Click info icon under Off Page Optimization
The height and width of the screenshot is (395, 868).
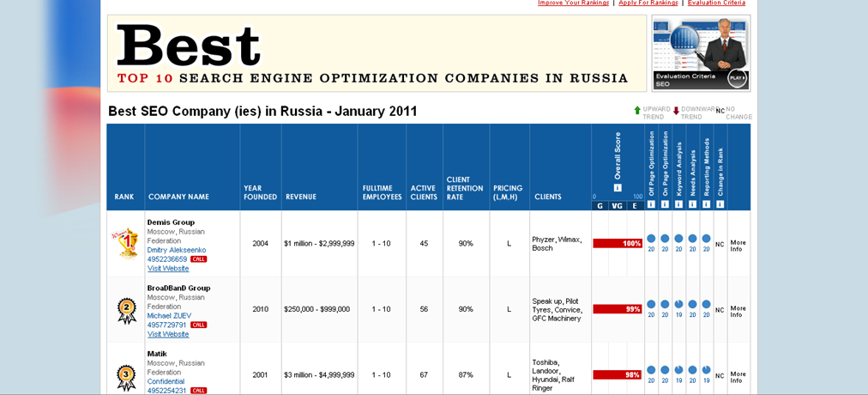coord(651,204)
